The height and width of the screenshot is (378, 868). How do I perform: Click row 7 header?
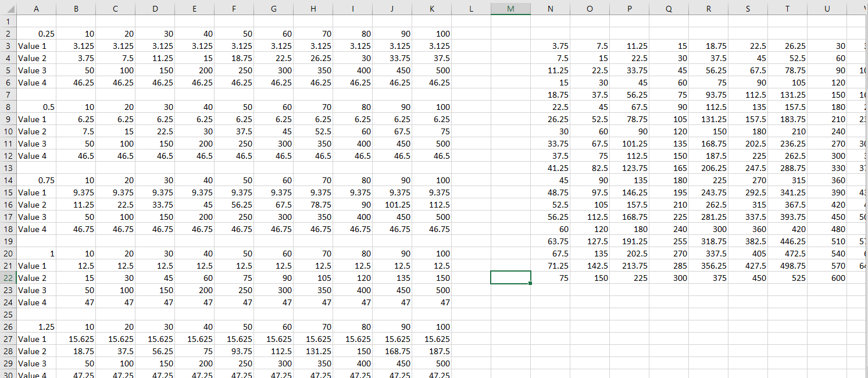(8, 95)
